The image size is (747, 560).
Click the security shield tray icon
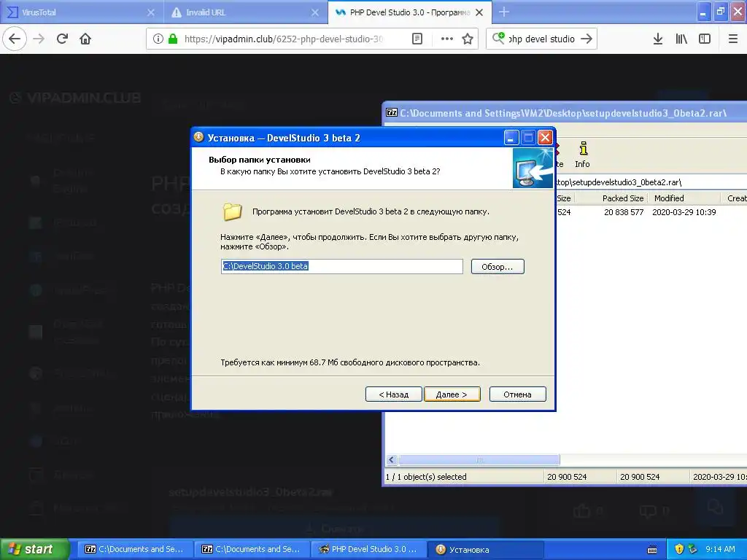[x=679, y=549]
